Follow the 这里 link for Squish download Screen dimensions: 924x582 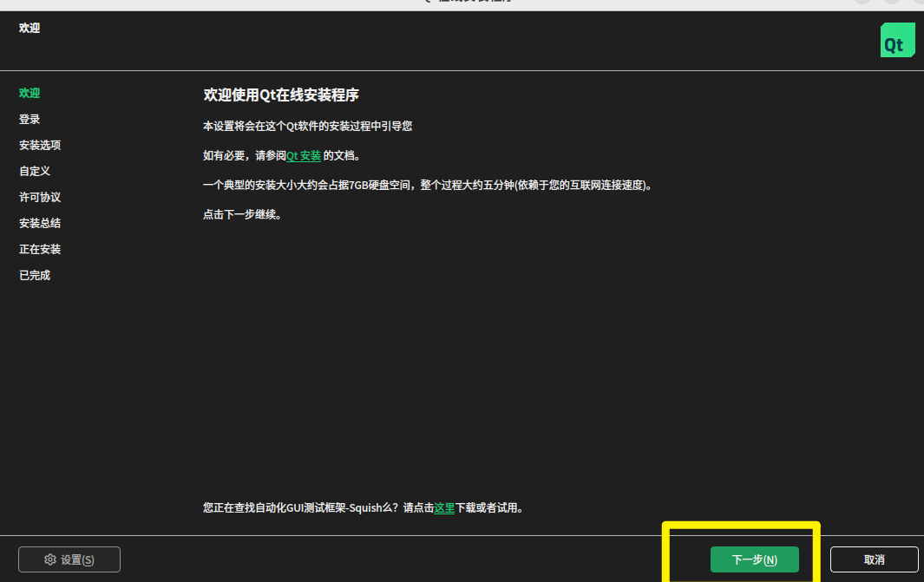[x=444, y=507]
